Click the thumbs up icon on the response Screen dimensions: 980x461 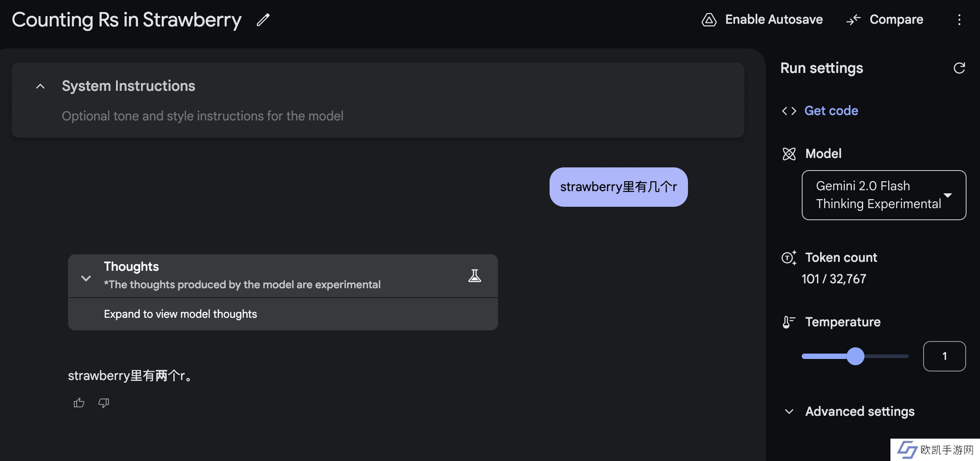pyautogui.click(x=79, y=403)
